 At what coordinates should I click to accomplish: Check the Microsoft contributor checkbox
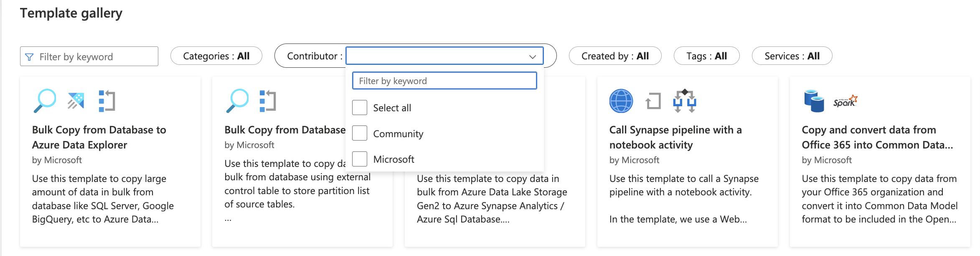pos(360,159)
